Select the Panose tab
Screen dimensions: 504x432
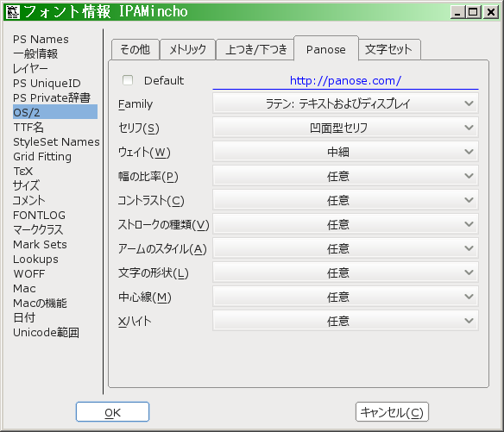pos(326,49)
